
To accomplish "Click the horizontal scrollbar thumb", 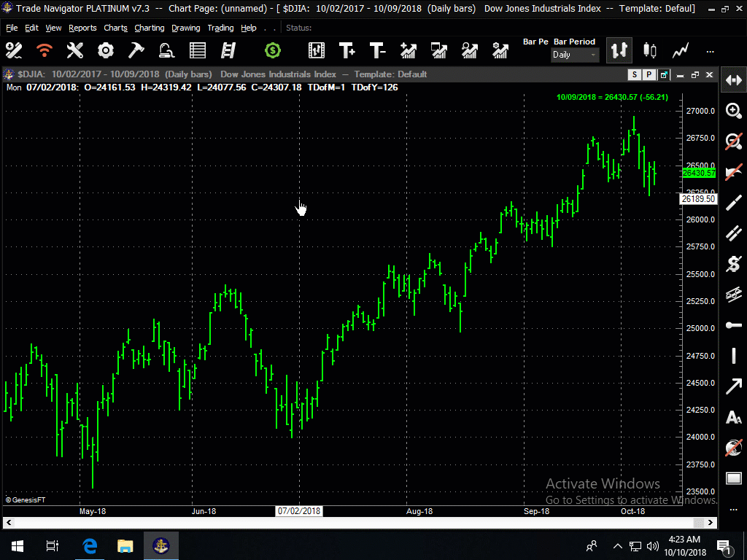I will point(698,523).
